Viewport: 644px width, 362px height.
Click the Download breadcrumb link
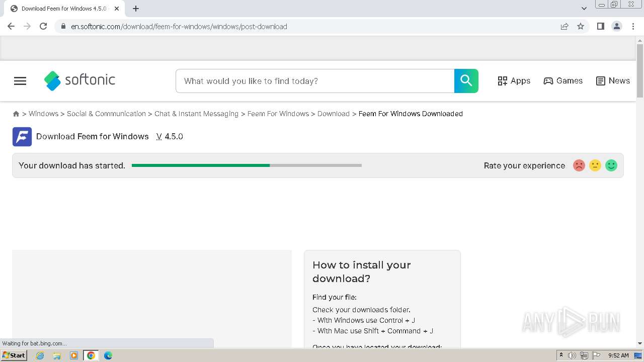(334, 114)
